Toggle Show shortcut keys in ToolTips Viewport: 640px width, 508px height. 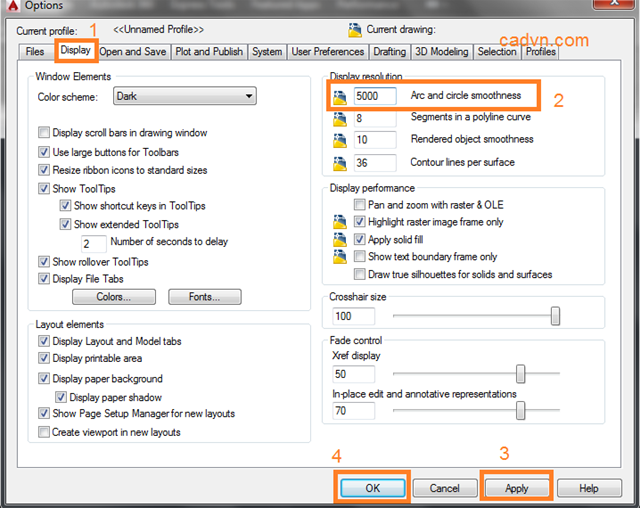[x=65, y=205]
